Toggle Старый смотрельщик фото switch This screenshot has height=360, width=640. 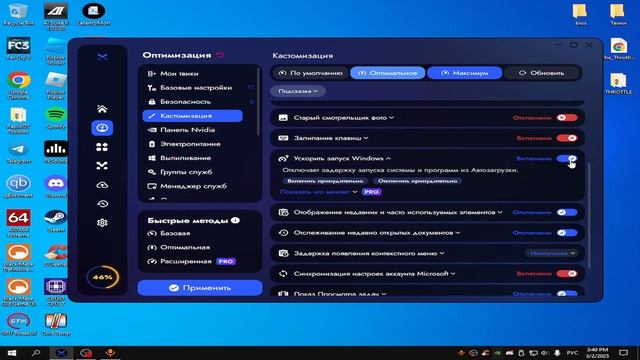(x=567, y=118)
